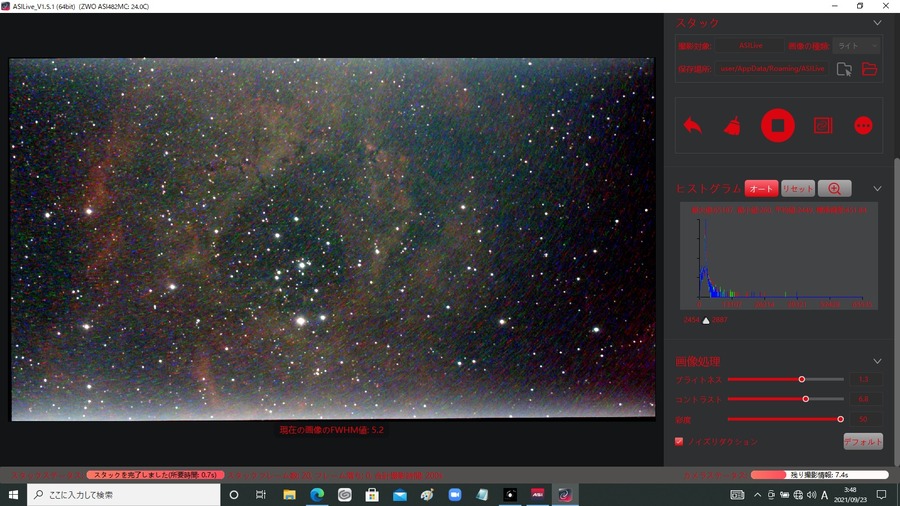900x506 pixels.
Task: Edit the target name field ASILive
Action: [750, 46]
